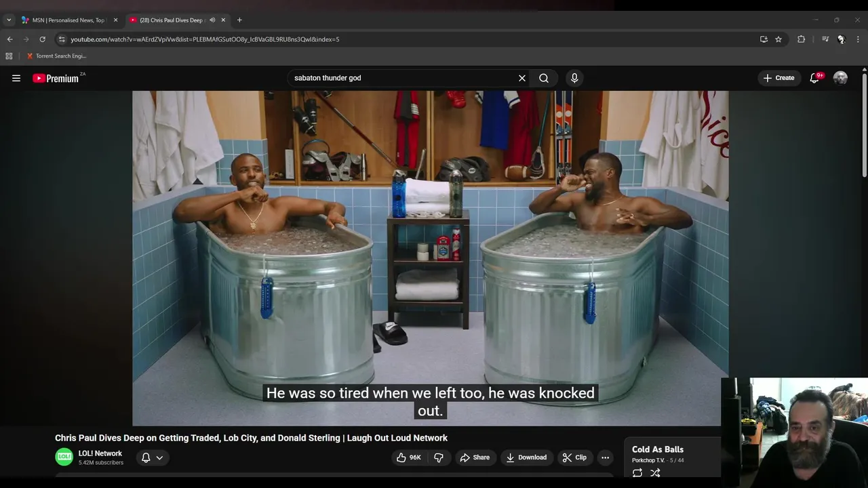Open the Create button

click(x=778, y=78)
